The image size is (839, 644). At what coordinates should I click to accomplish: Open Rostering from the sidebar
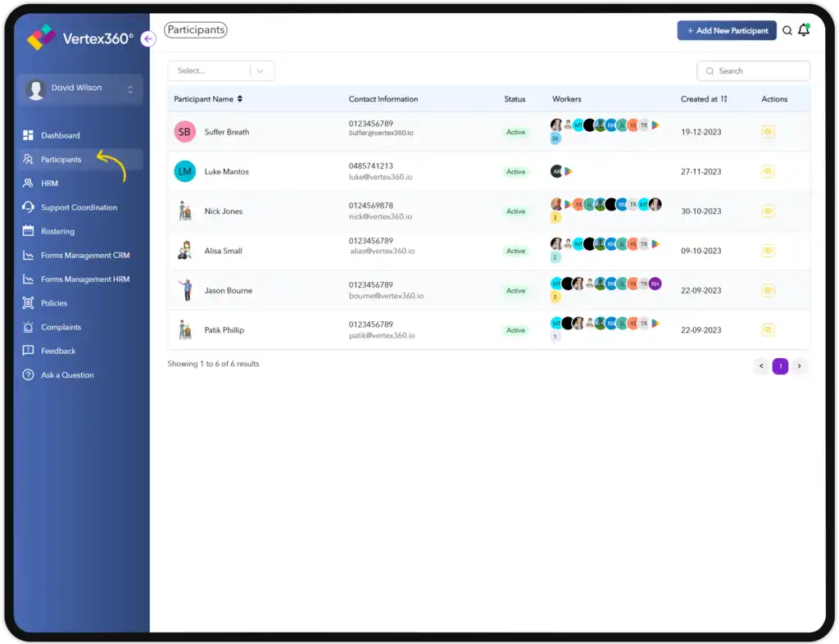point(57,232)
